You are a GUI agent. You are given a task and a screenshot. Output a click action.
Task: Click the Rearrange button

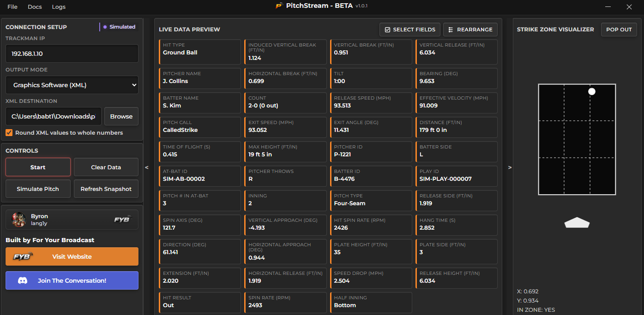(470, 30)
